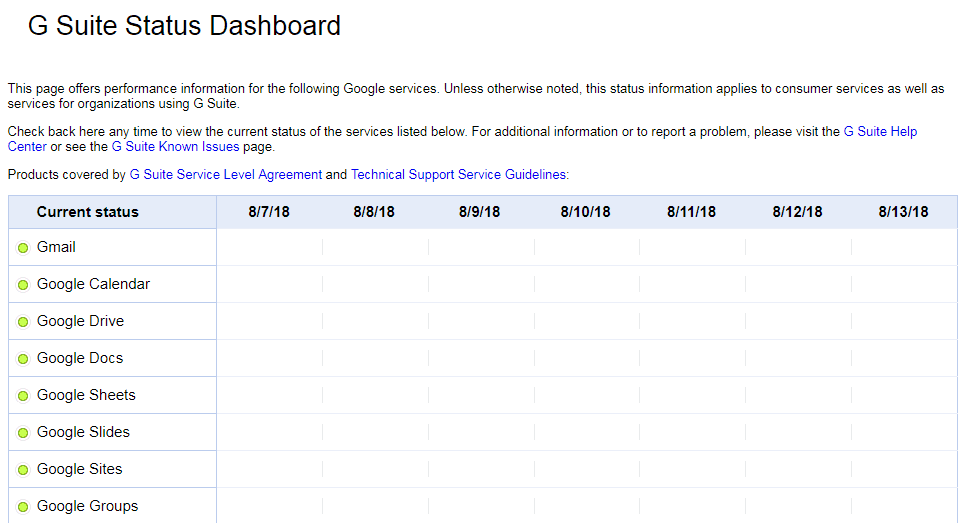Click the 8/7/18 date column header
Viewport: 966px width, 523px height.
(269, 212)
